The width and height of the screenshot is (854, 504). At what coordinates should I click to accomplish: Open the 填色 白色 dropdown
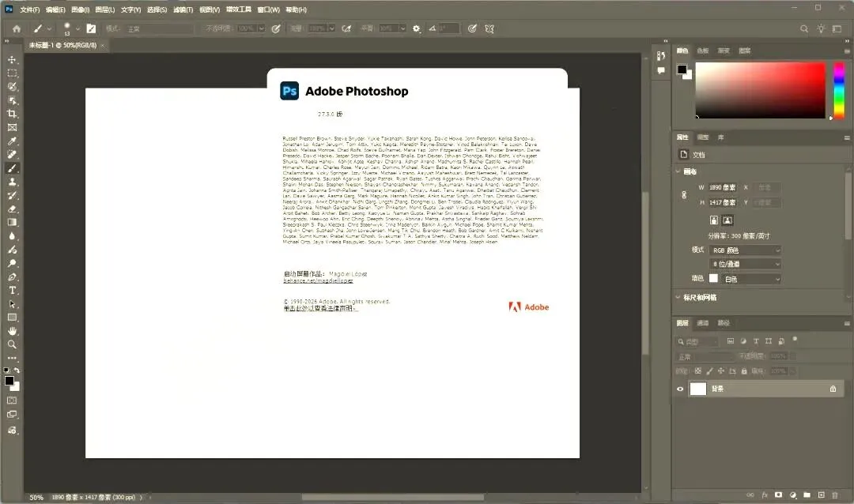(752, 279)
